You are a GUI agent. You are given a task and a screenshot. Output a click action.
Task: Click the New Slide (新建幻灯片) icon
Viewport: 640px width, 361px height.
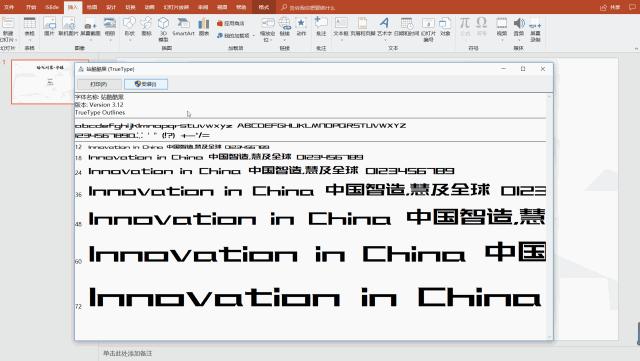[8, 23]
